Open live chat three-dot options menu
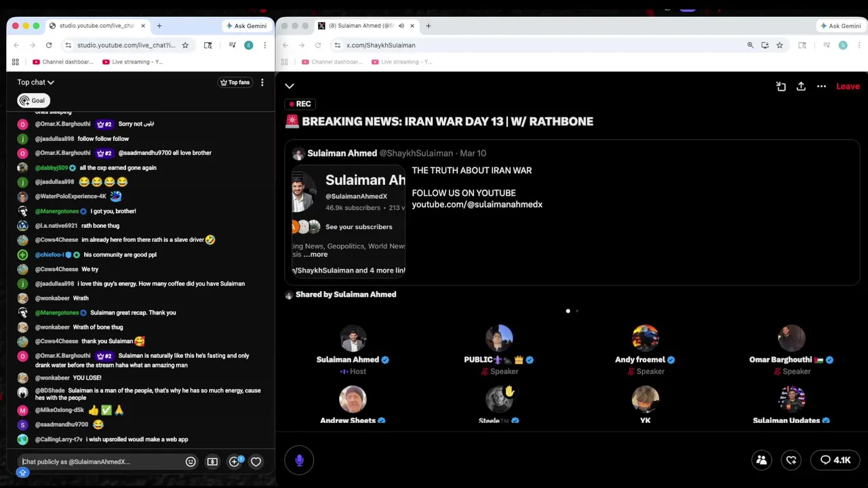Screen dimensions: 868x488 click(x=262, y=83)
